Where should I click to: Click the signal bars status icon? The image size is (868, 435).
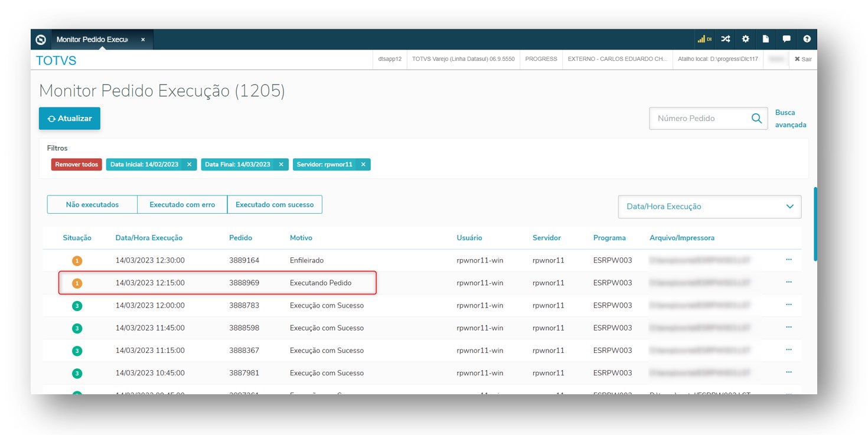pos(704,39)
